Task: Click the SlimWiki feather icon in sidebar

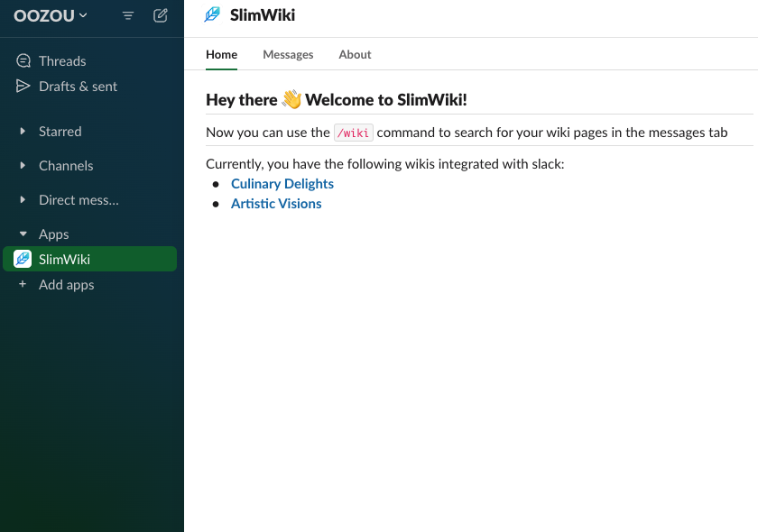Action: [x=23, y=260]
